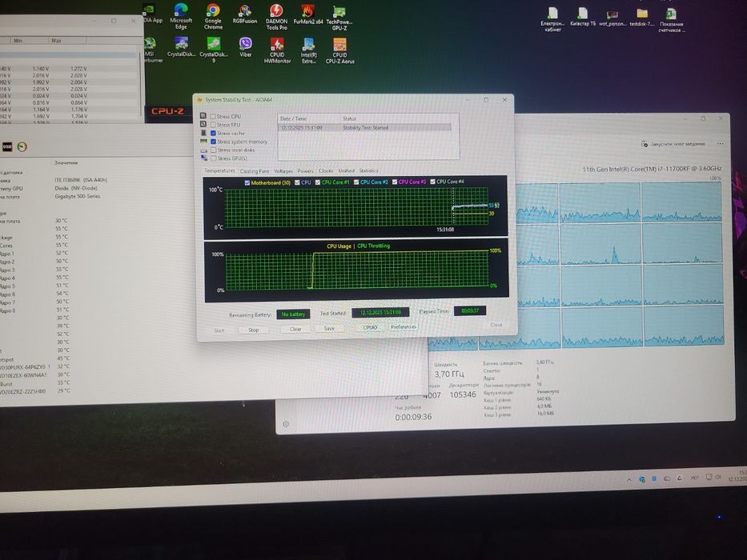
Task: Click the OSD icon in HWiNFO toolbar
Action: 6,146
